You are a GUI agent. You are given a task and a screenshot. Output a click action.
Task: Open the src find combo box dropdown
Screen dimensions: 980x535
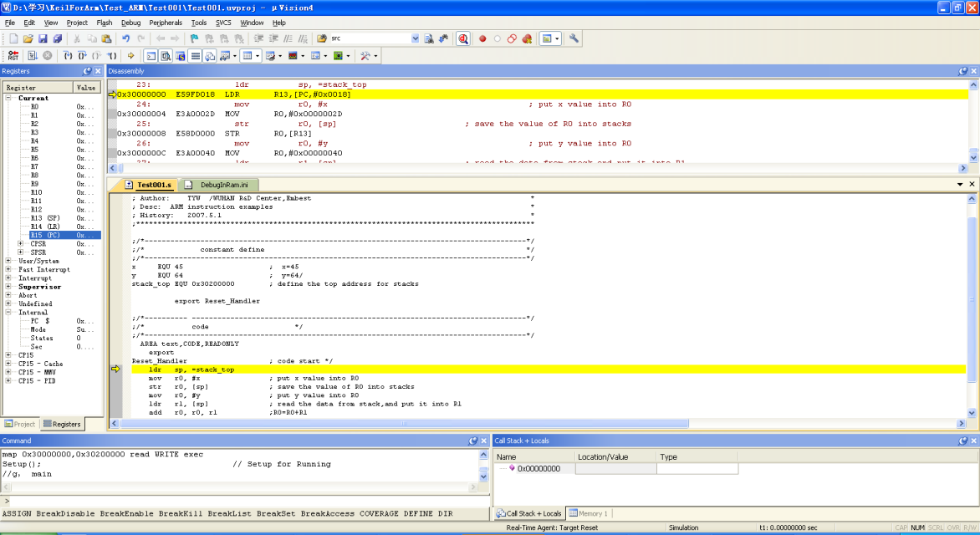(415, 38)
